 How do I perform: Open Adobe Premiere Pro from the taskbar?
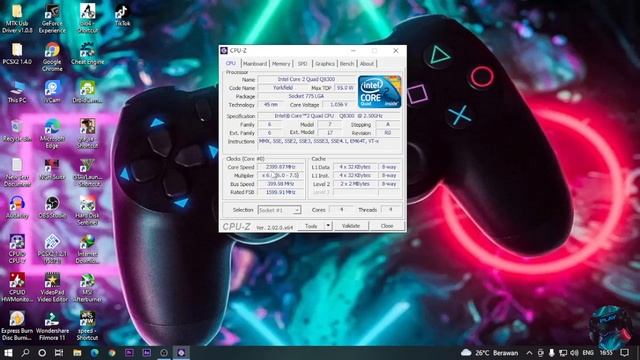[x=129, y=353]
